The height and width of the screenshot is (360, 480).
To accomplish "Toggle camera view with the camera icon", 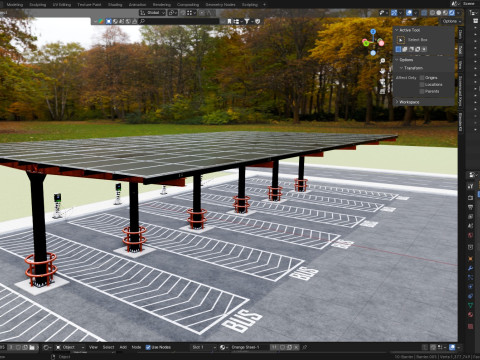I will click(x=383, y=81).
